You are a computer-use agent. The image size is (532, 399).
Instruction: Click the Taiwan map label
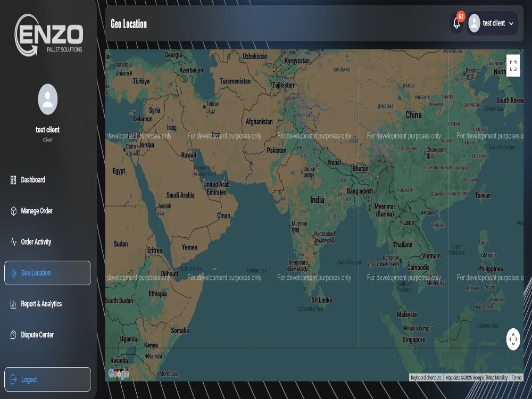coord(483,195)
